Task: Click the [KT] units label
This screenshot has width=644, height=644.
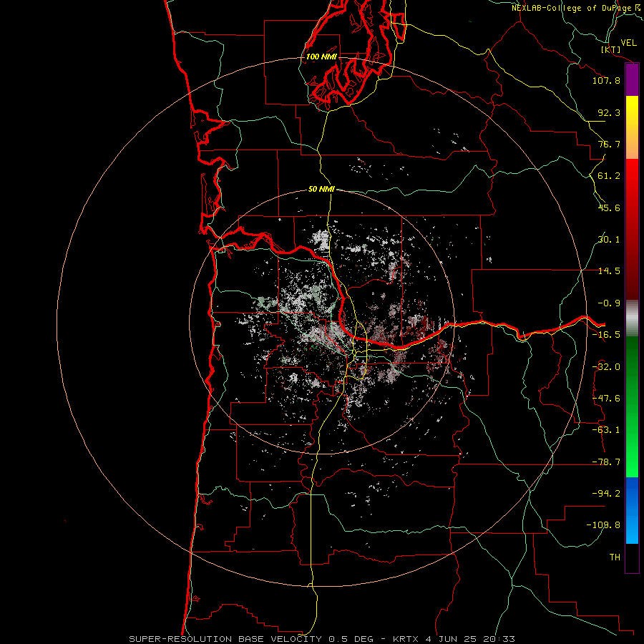Action: [611, 49]
